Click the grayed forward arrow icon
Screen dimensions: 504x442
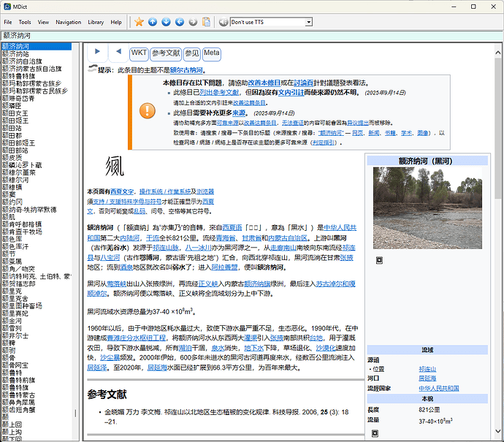(193, 23)
